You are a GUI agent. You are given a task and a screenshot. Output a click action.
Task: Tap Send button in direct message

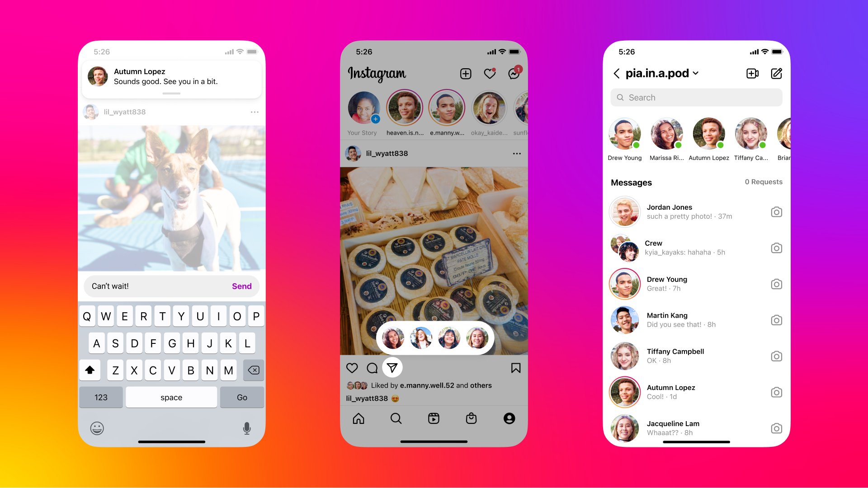click(x=242, y=286)
